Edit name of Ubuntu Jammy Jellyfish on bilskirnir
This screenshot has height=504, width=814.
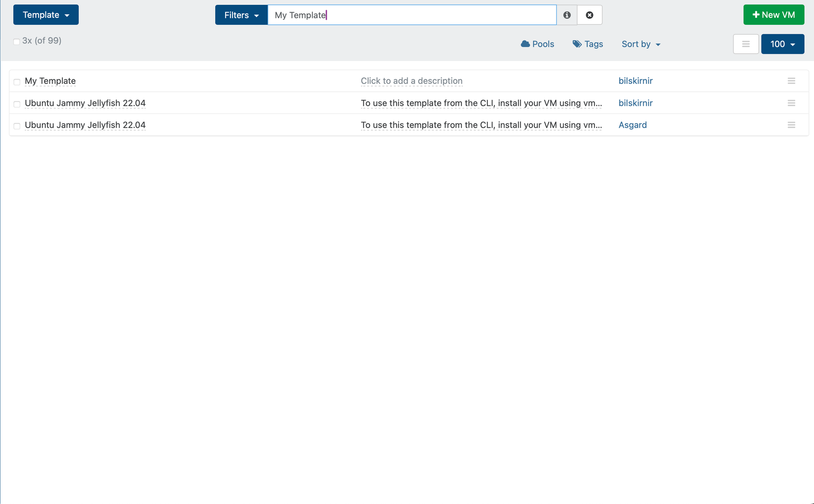point(85,103)
